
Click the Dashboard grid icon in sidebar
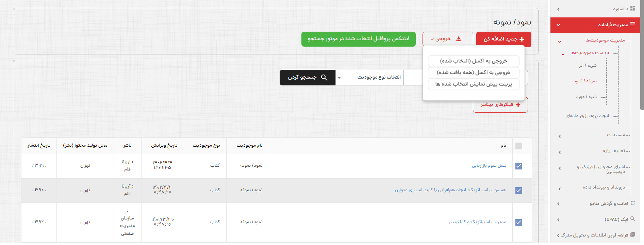633,9
